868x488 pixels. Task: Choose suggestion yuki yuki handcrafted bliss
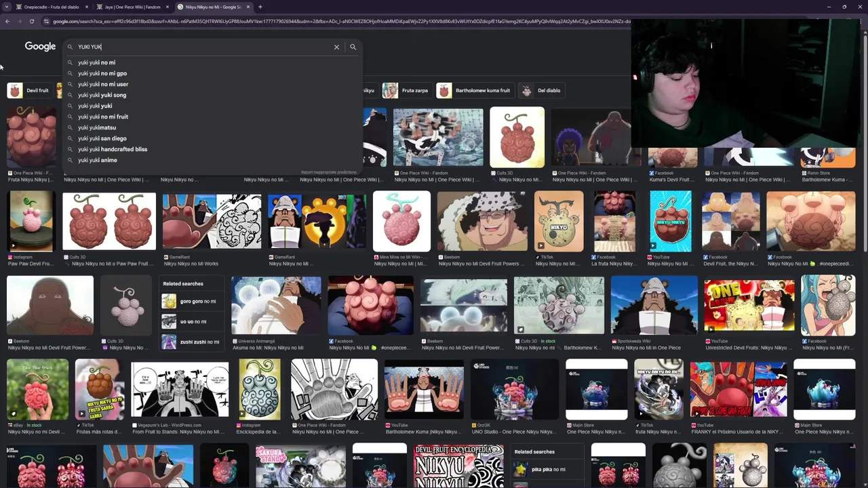pos(212,149)
